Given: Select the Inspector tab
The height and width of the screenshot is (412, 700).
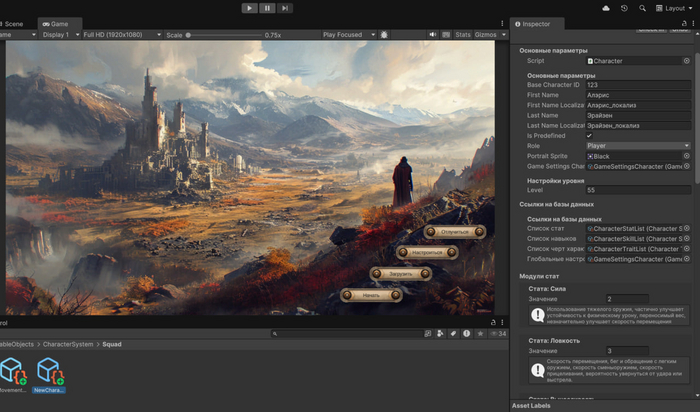Looking at the screenshot, I should 535,23.
